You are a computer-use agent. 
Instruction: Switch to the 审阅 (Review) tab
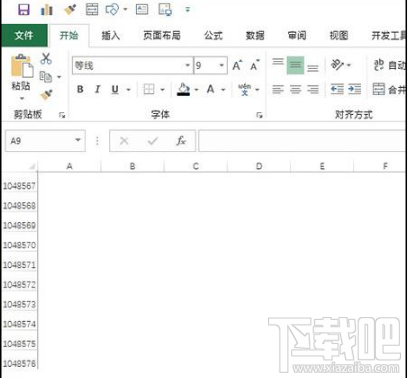click(x=297, y=35)
